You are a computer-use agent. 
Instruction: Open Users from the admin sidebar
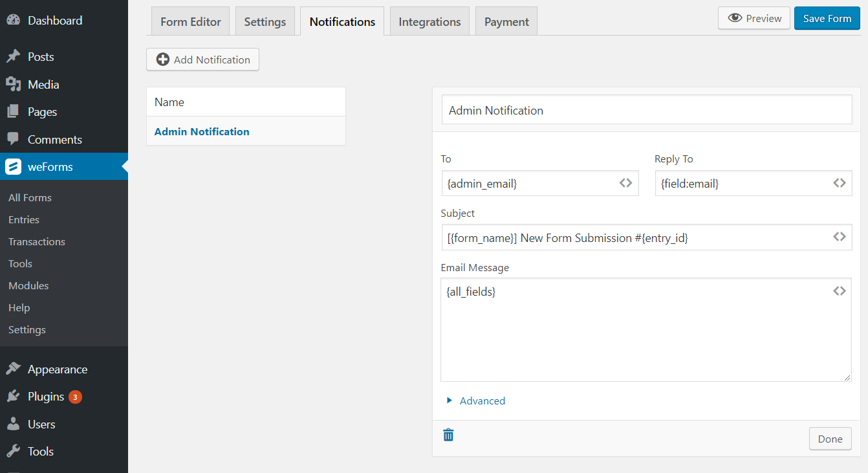coord(41,424)
